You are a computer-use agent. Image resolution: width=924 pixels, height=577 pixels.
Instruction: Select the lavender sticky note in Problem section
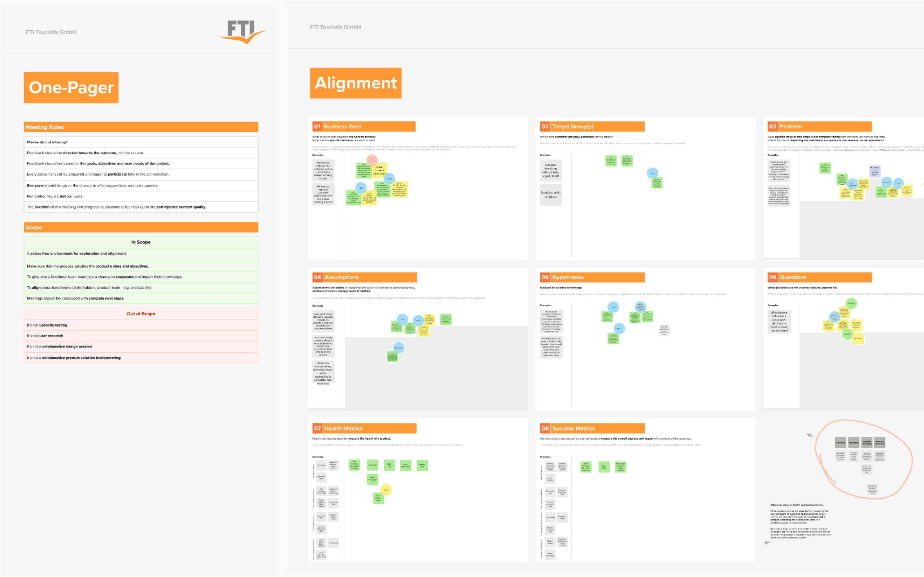pyautogui.click(x=874, y=171)
